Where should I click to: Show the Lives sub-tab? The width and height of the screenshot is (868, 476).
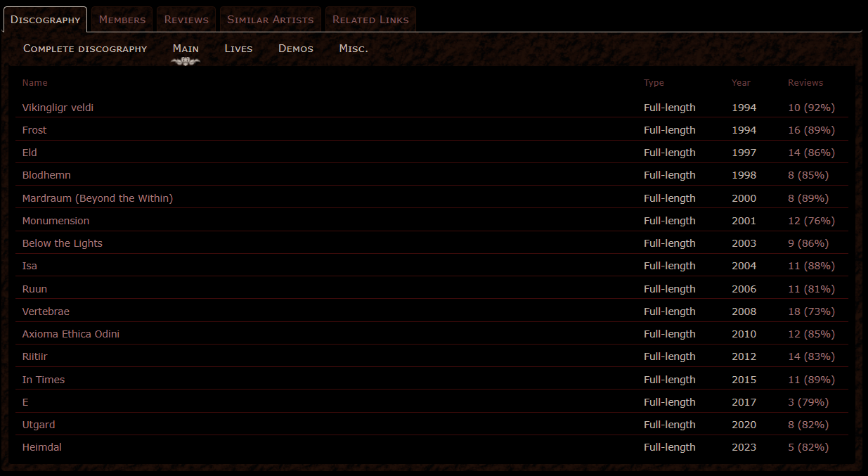238,49
